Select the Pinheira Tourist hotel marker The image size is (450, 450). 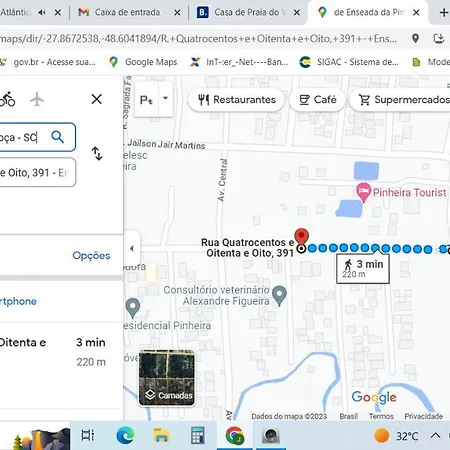pos(363,192)
